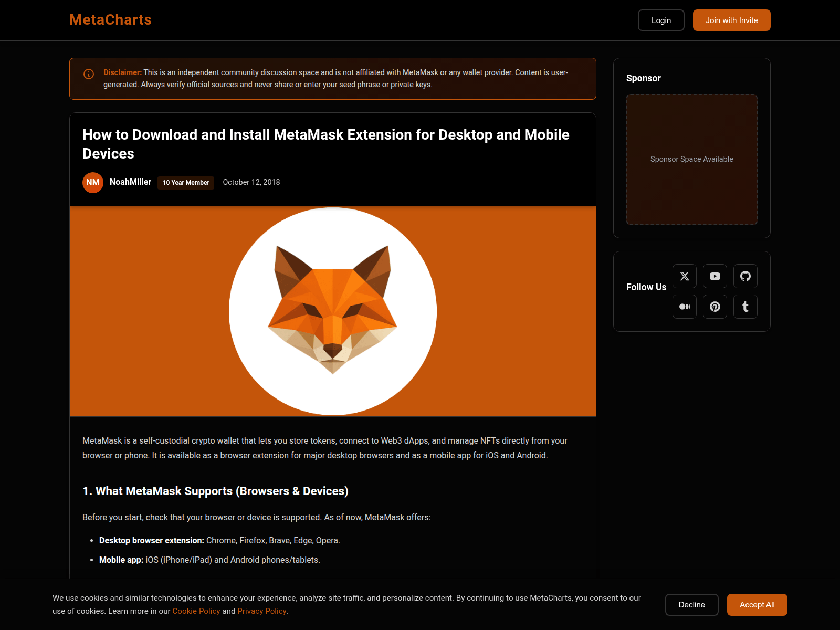The image size is (840, 630).
Task: Click the NM author avatar
Action: tap(93, 183)
